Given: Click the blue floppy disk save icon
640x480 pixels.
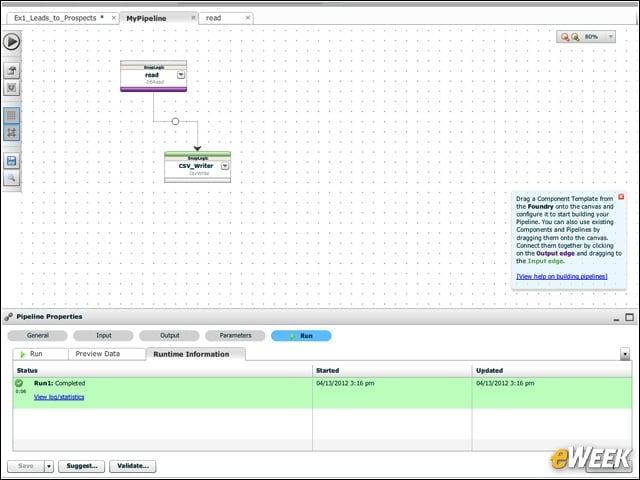Looking at the screenshot, I should pyautogui.click(x=11, y=161).
